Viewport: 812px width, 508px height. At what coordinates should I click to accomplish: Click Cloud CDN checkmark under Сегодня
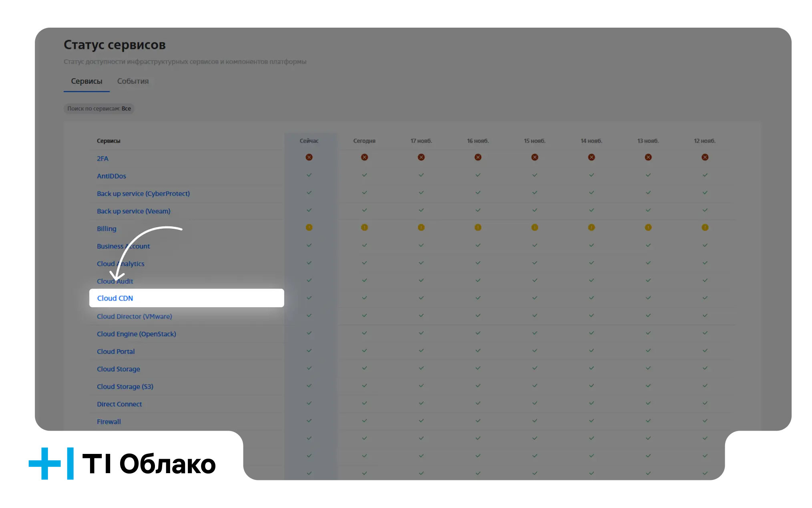coord(364,298)
